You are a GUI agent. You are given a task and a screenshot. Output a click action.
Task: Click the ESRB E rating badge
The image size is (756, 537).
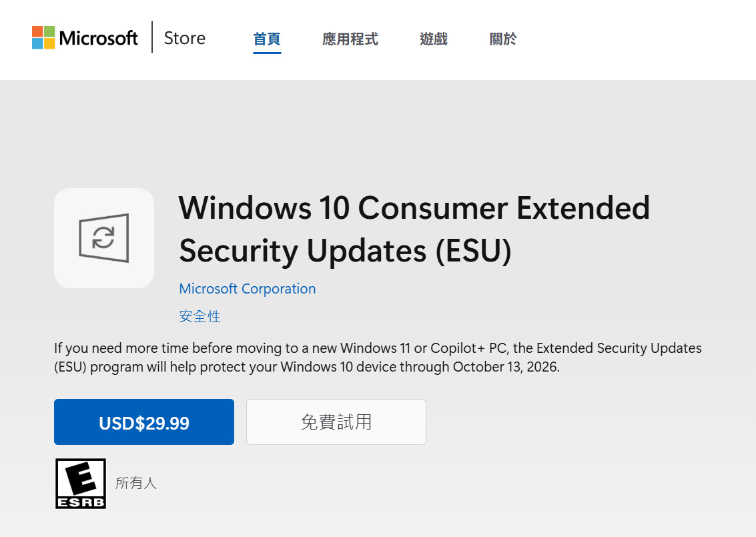(x=80, y=484)
